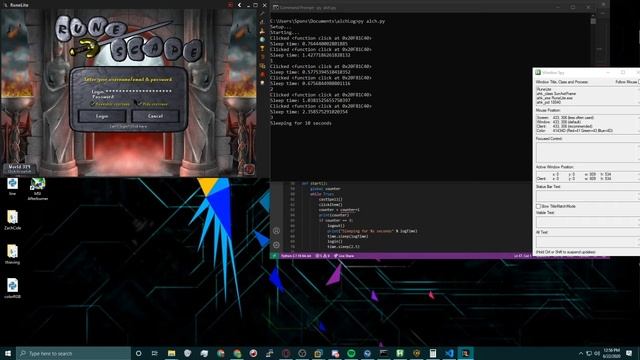The width and height of the screenshot is (640, 360).
Task: Click "Can't login? Click here" link
Action: 128,127
